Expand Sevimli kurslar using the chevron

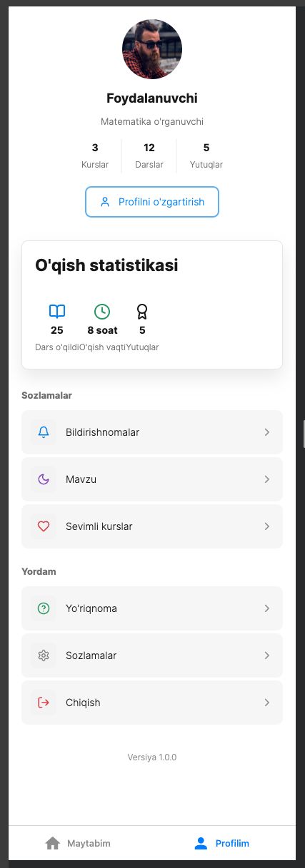coord(266,526)
